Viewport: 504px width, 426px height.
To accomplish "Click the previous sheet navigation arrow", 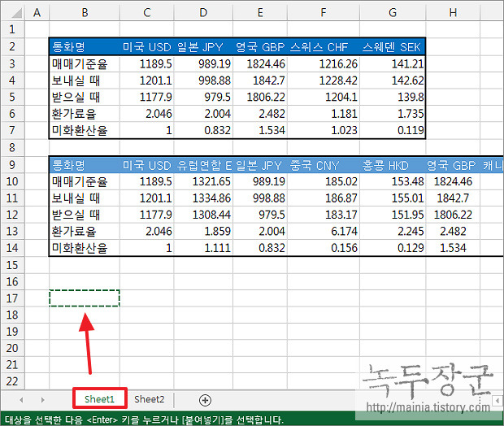I will point(21,400).
